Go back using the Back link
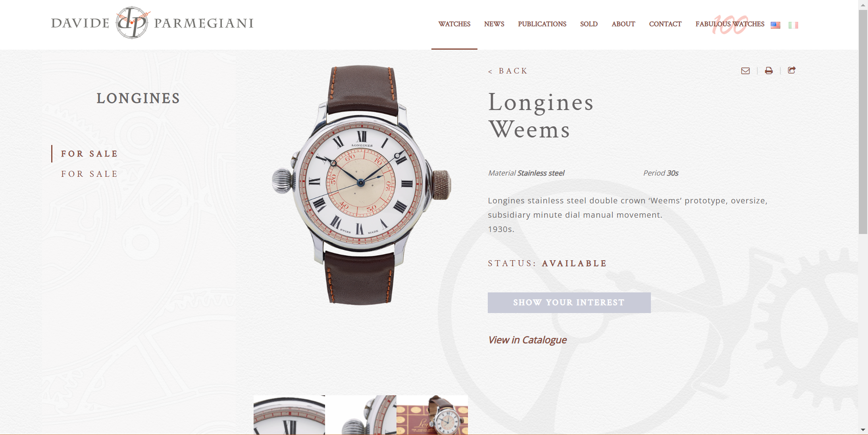Viewport: 868px width, 435px height. point(508,71)
